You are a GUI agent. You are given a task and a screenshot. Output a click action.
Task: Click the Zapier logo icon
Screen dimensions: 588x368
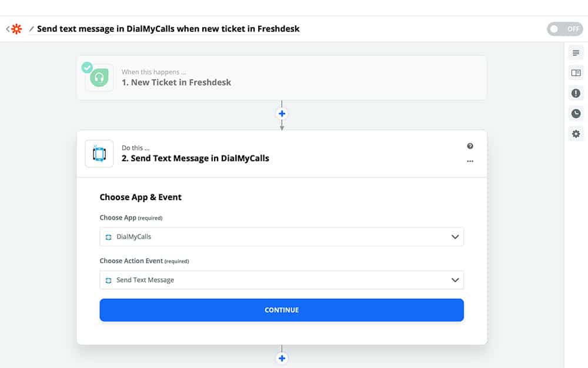pos(16,29)
